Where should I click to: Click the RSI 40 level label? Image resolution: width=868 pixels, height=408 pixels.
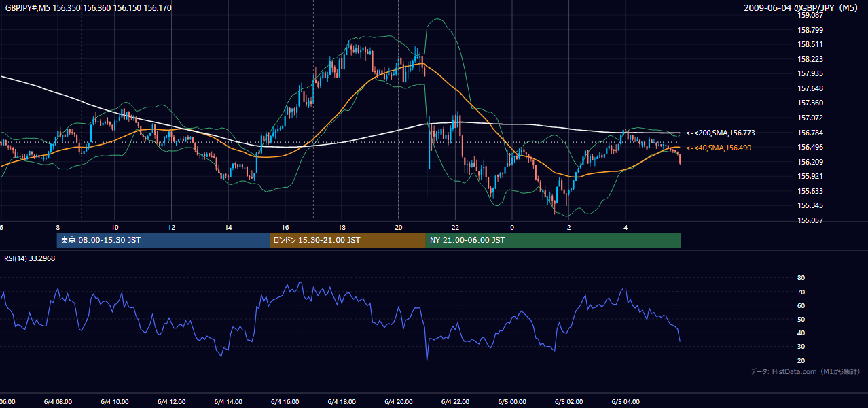[801, 333]
